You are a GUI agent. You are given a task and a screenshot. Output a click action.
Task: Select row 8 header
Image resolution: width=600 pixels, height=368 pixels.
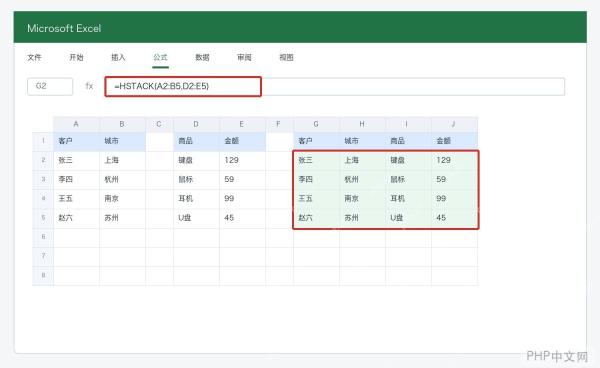(43, 275)
